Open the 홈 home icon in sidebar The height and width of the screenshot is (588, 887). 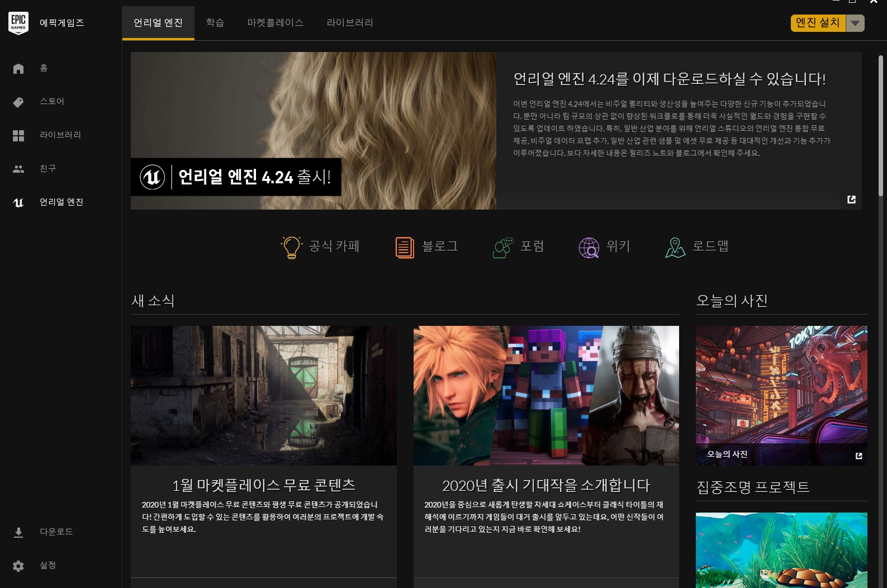pyautogui.click(x=18, y=68)
